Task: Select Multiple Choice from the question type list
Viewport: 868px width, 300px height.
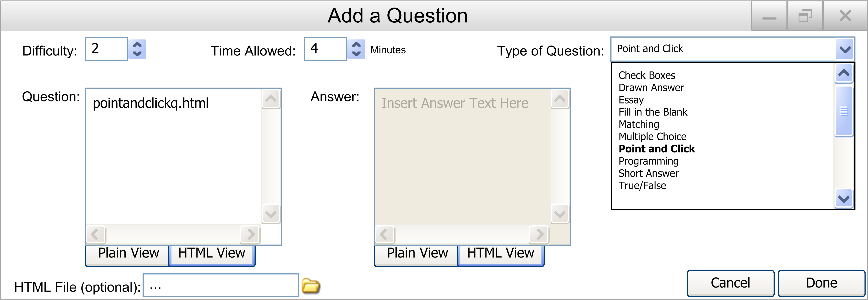Action: pos(652,137)
